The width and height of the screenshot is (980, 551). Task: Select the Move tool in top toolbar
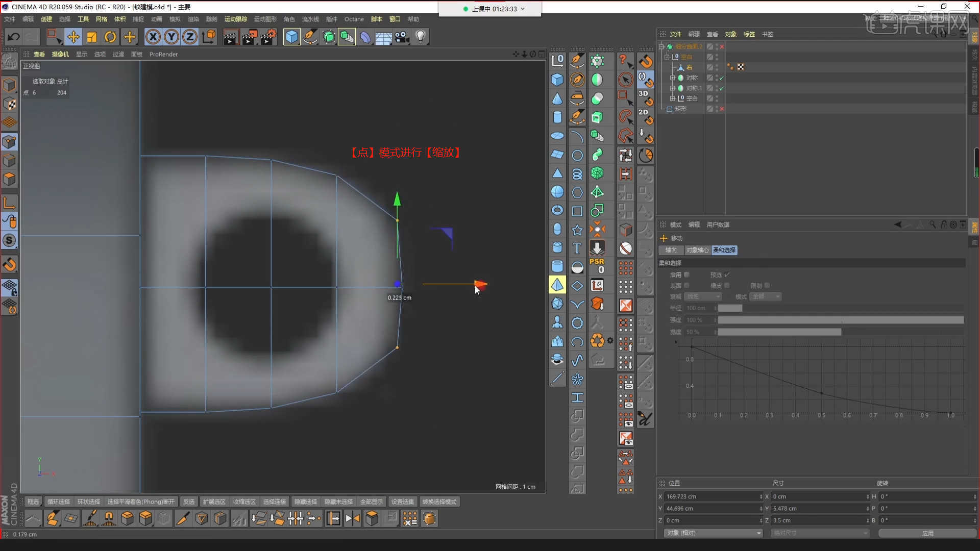click(73, 37)
